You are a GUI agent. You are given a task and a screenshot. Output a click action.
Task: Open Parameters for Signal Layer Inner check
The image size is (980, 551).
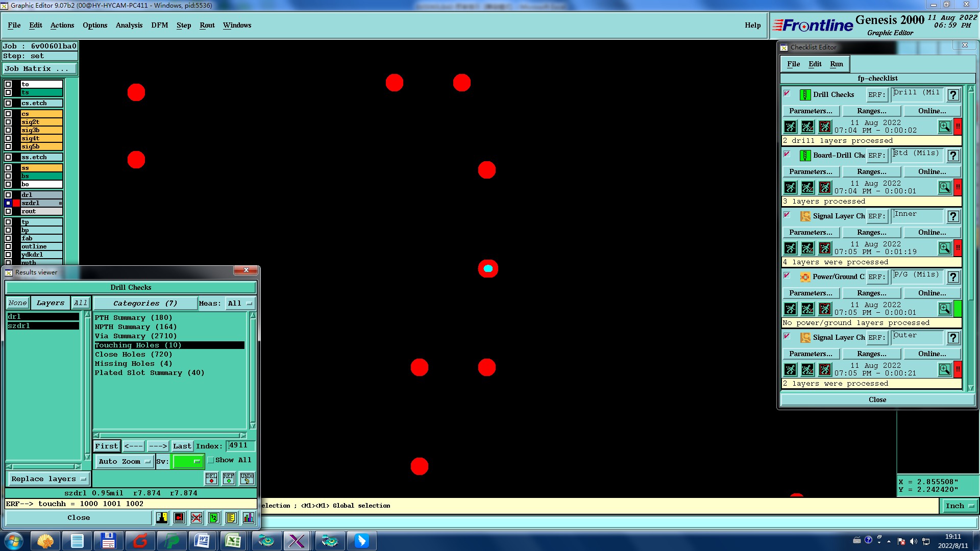click(x=810, y=232)
